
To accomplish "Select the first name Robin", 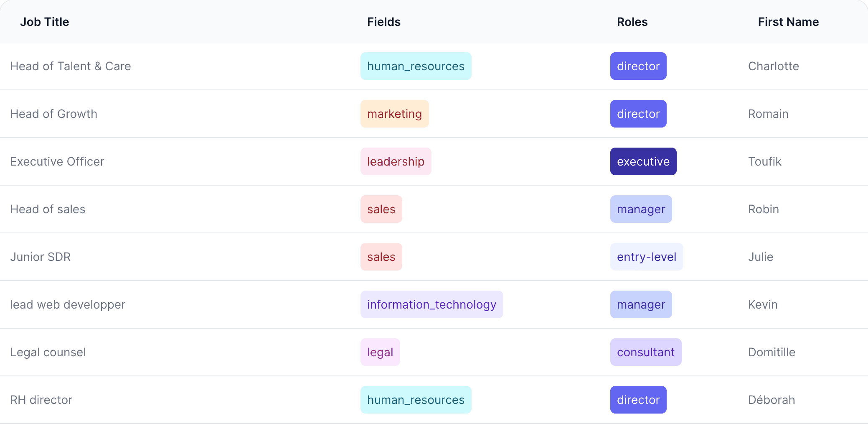I will 763,209.
